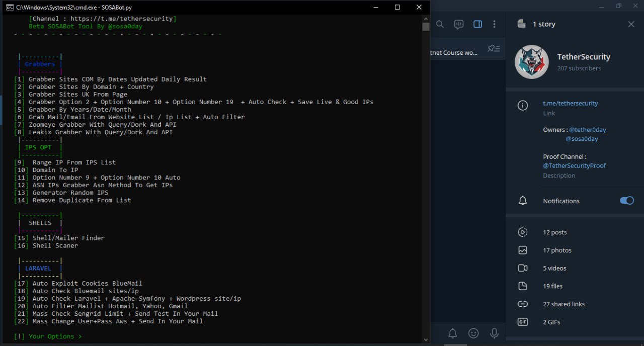644x346 pixels.
Task: Open the discussion comments icon
Action: (458, 24)
